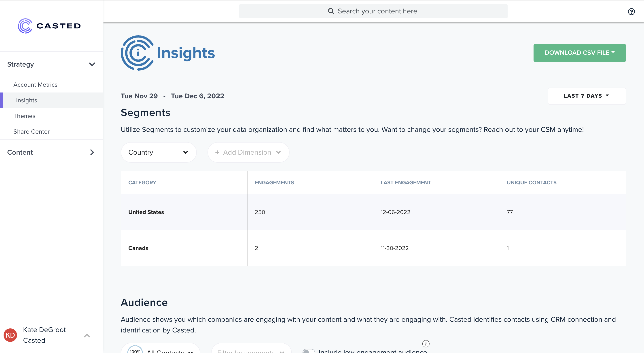
Task: Click the Engagements column header
Action: click(274, 183)
